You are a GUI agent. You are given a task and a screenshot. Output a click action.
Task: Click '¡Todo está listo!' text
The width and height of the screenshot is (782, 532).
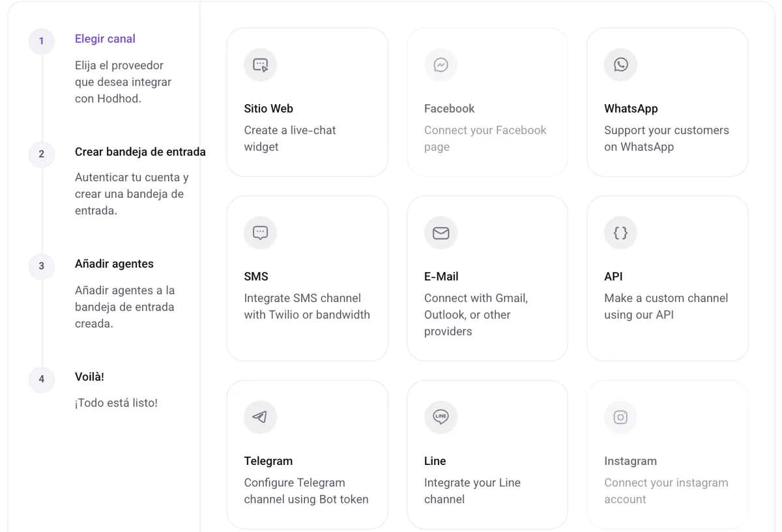116,403
